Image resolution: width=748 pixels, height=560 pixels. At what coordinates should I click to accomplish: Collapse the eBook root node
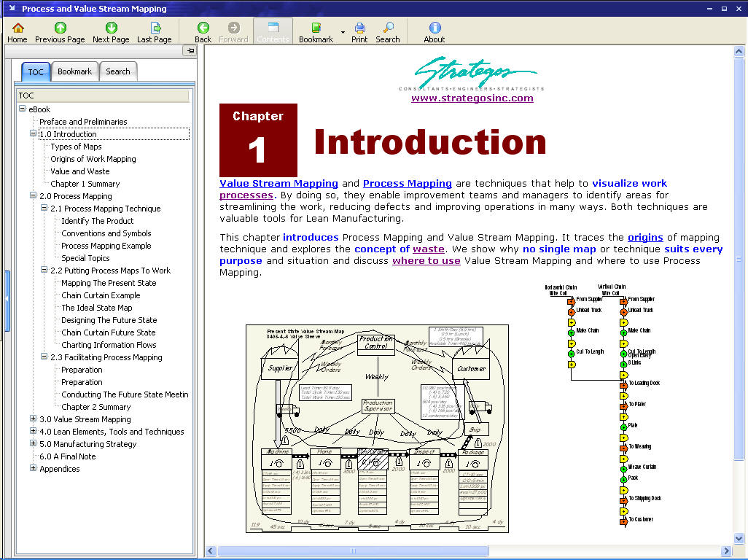tap(22, 109)
